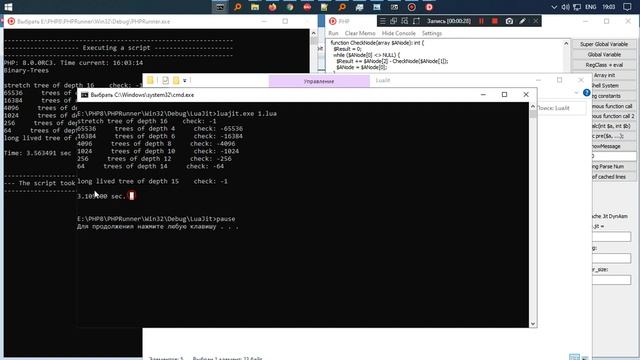640x360 pixels.
Task: Select the function call 2 button
Action: (613, 116)
